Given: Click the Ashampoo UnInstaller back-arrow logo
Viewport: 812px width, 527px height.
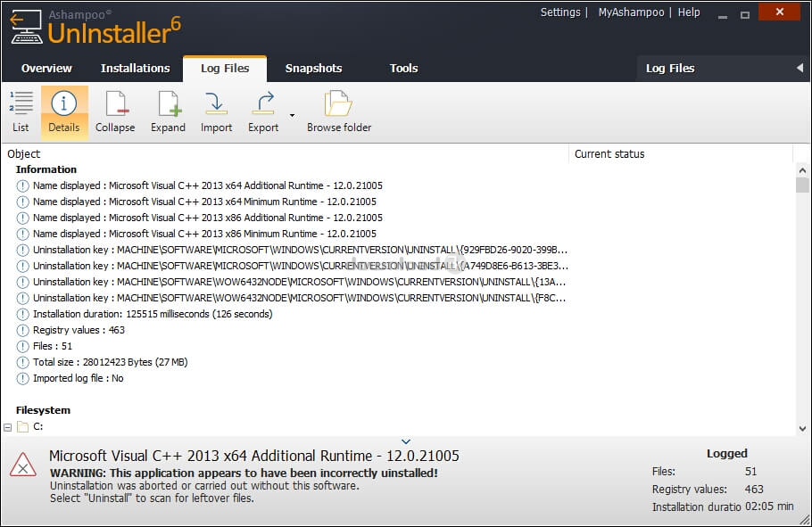Looking at the screenshot, I should tap(26, 27).
